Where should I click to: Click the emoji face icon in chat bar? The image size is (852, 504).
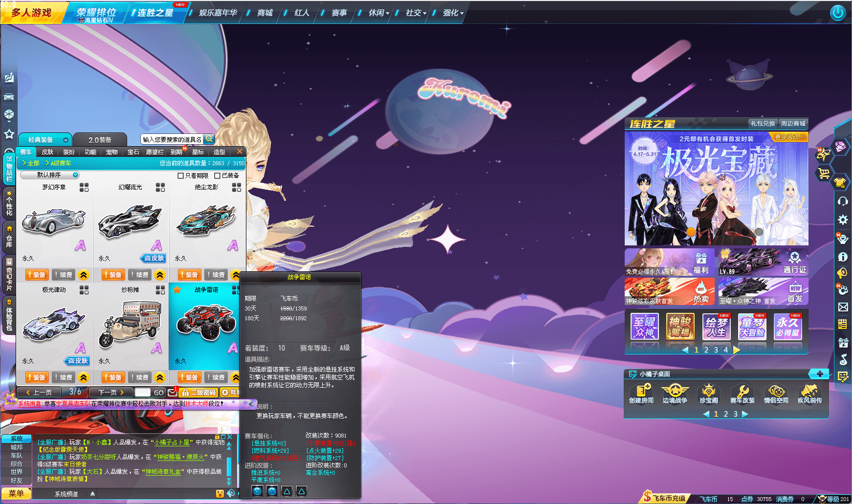pyautogui.click(x=220, y=494)
